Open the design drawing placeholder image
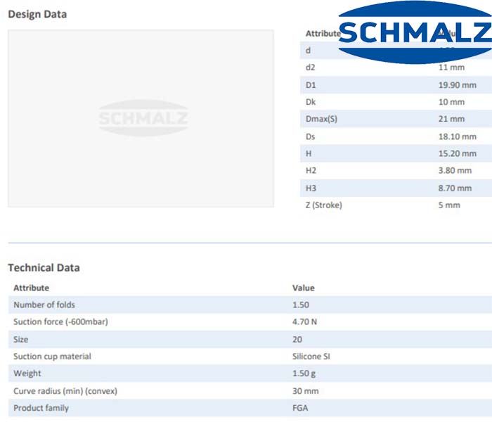492x448 pixels. coord(141,118)
